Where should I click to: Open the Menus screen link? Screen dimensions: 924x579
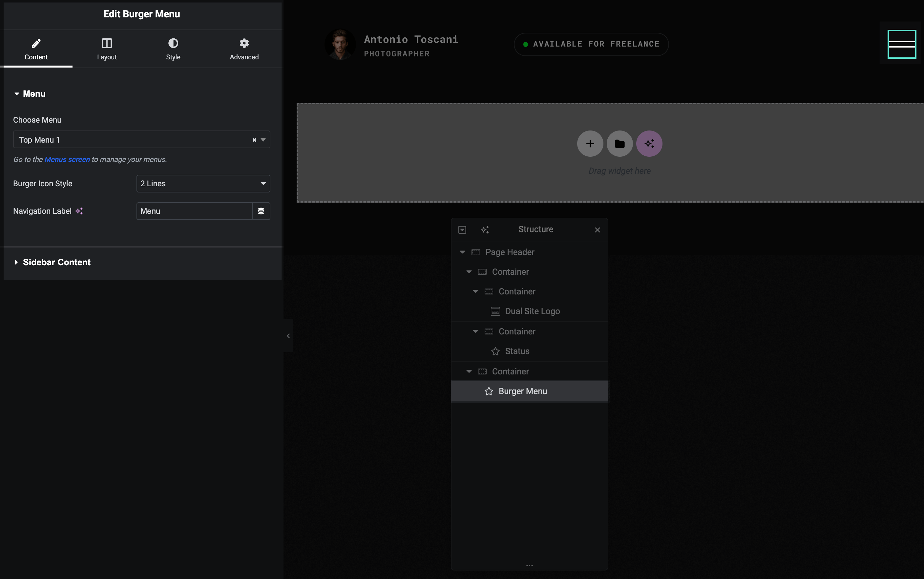click(x=67, y=159)
